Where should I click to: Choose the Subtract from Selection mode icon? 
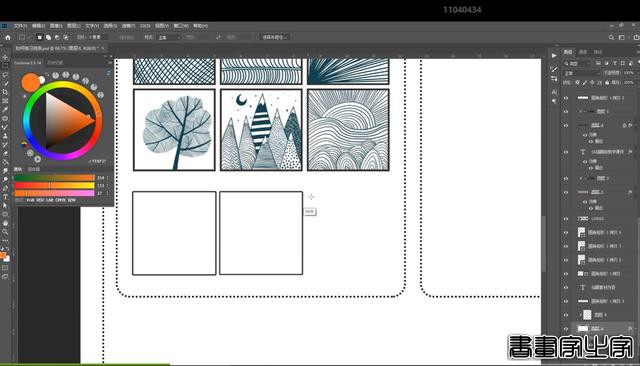tap(57, 37)
